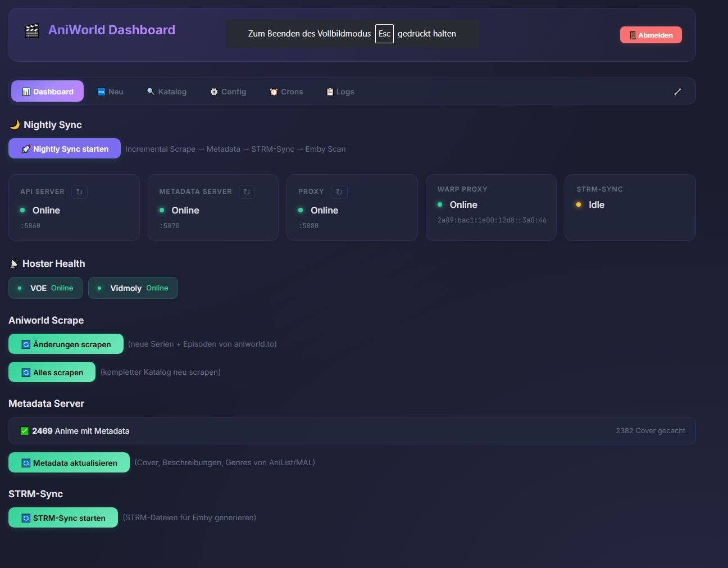Click the WARP IPv6 address text
The height and width of the screenshot is (568, 728).
[x=492, y=220]
